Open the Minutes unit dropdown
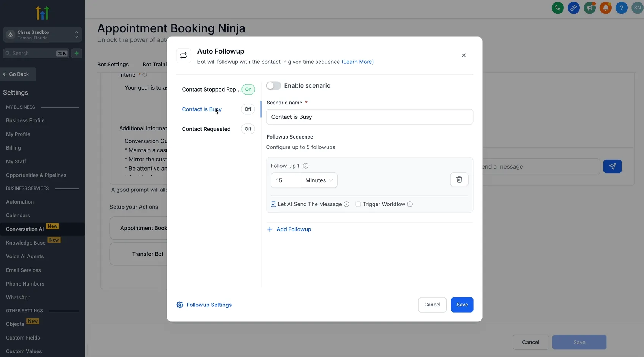 click(x=319, y=180)
